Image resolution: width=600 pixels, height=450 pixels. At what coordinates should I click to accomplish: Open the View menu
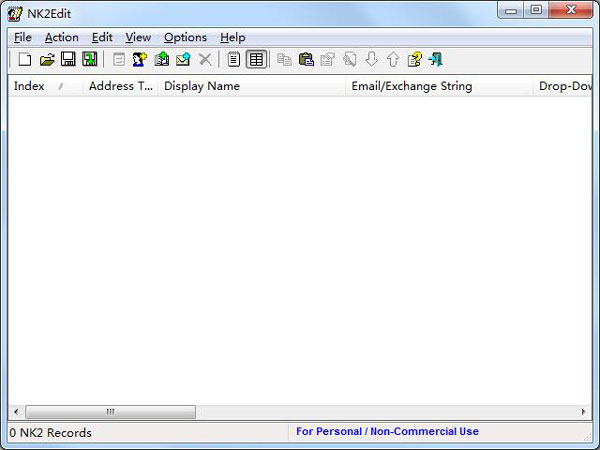(x=138, y=38)
